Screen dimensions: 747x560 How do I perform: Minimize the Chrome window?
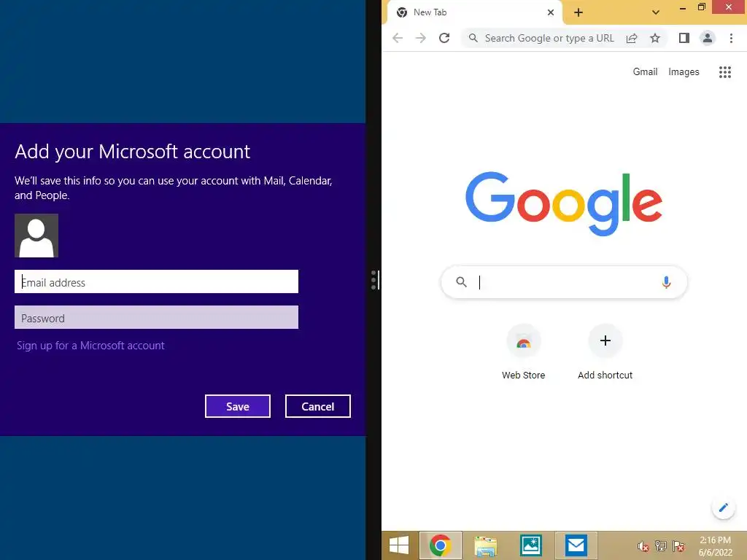tap(683, 7)
